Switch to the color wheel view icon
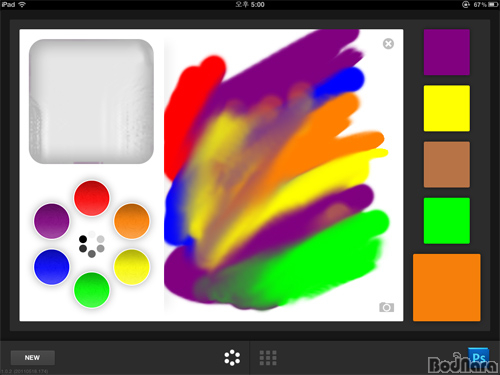Viewport: 500px width, 375px height. tap(232, 358)
